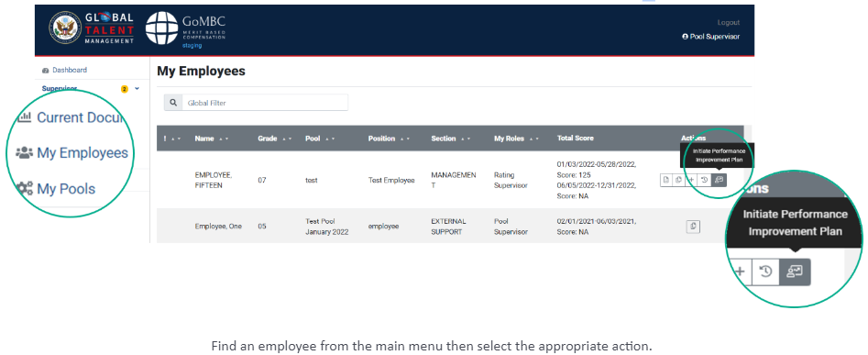Viewport: 868px width, 355px height.
Task: Open history clock icon in EMPLOYEE, FIFTEEN row
Action: click(704, 180)
